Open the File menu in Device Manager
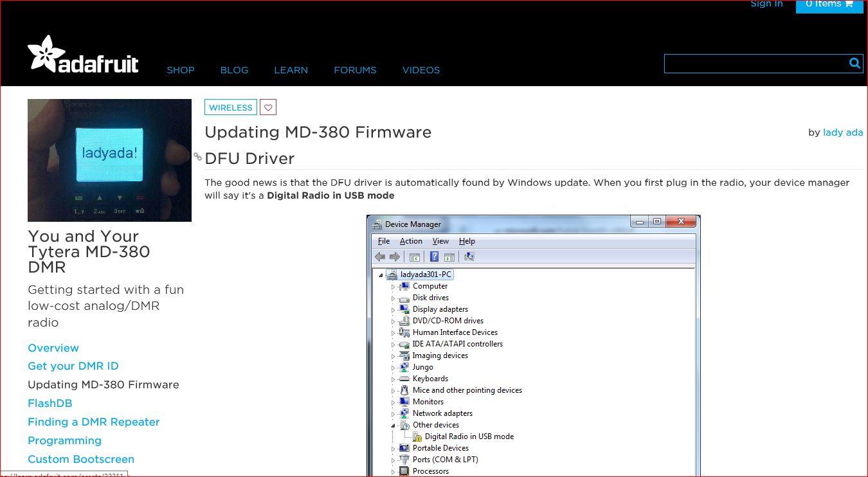The height and width of the screenshot is (477, 868). [x=384, y=241]
